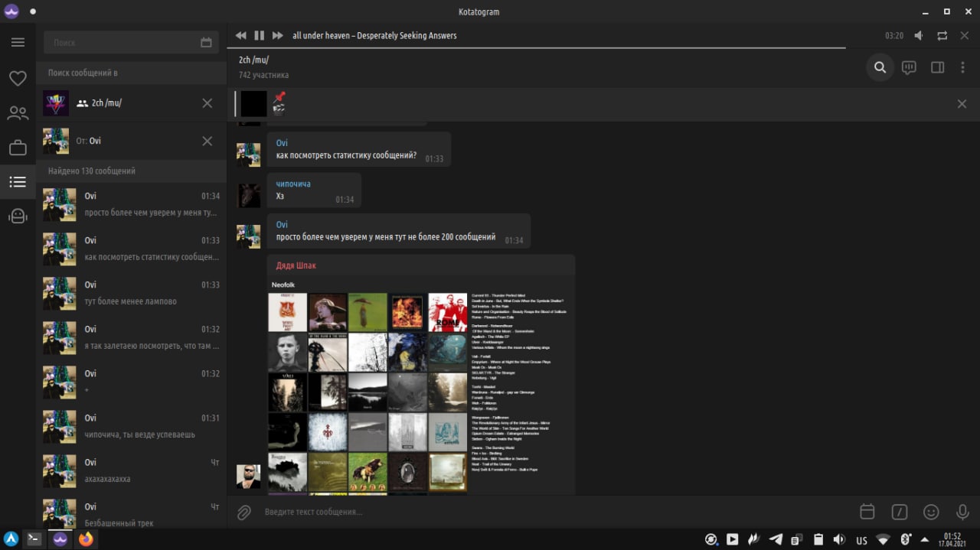
Task: Switch the US keyboard layout indicator
Action: point(861,540)
